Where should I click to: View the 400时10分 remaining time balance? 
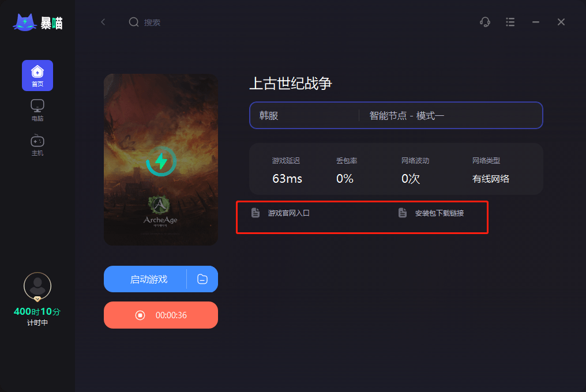coord(37,312)
